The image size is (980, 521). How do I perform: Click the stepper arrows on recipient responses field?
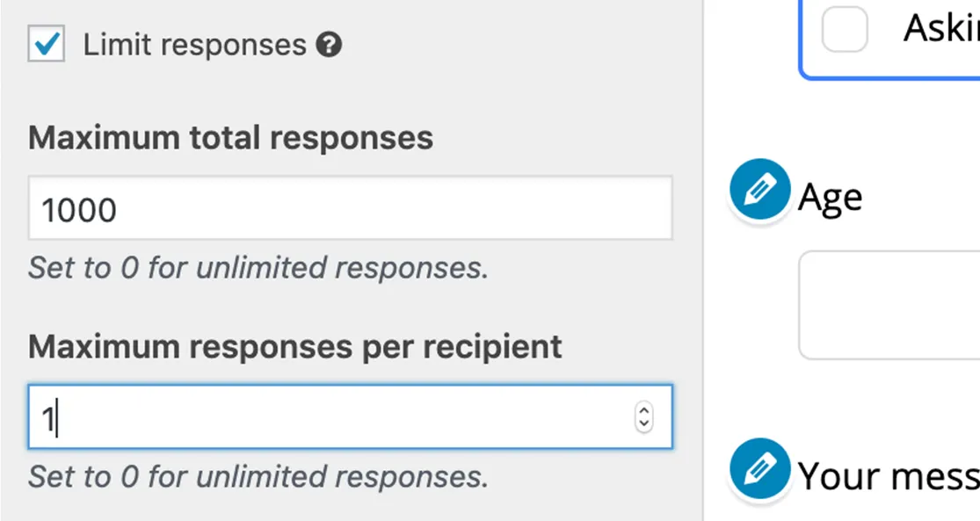(x=644, y=416)
